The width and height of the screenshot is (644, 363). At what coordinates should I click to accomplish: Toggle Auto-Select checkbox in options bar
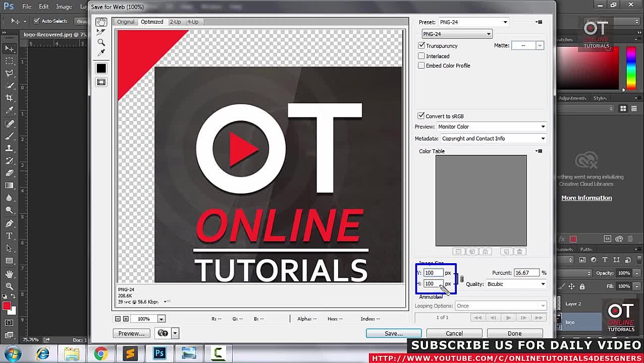[36, 21]
